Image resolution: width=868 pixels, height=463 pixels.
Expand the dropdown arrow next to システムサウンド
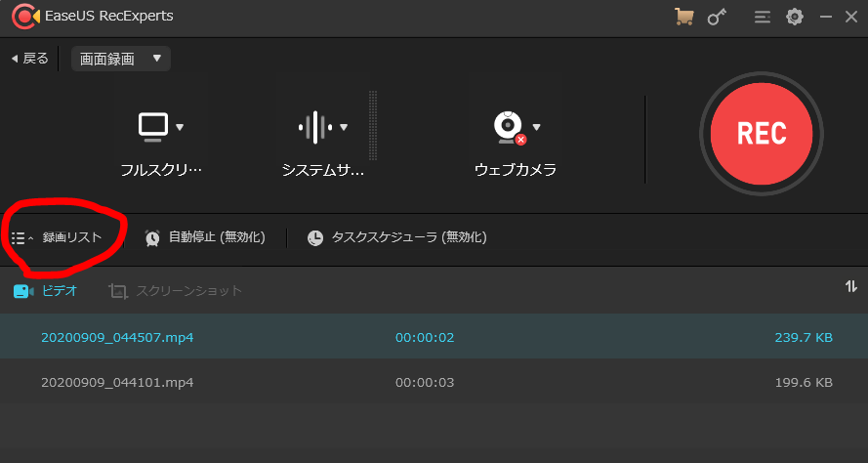click(x=344, y=127)
